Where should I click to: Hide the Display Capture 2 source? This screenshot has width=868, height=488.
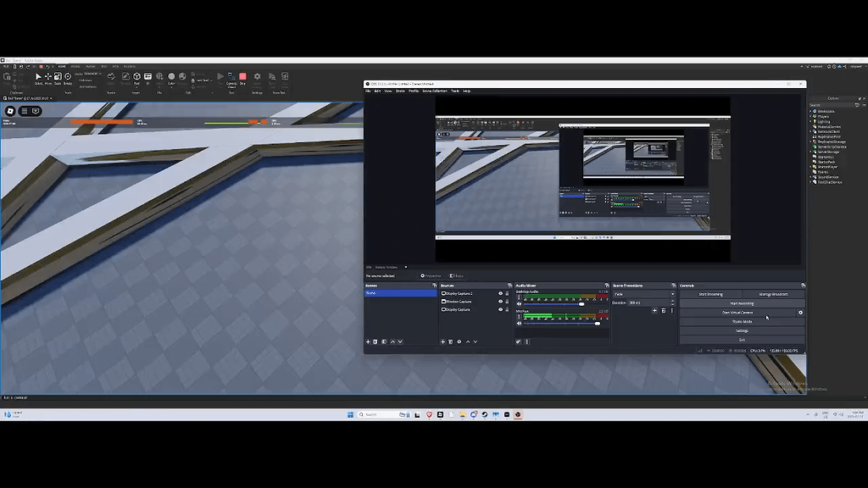(500, 294)
